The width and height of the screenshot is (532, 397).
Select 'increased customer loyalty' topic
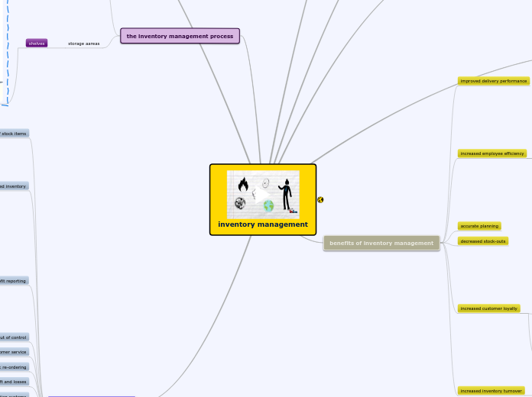point(488,308)
